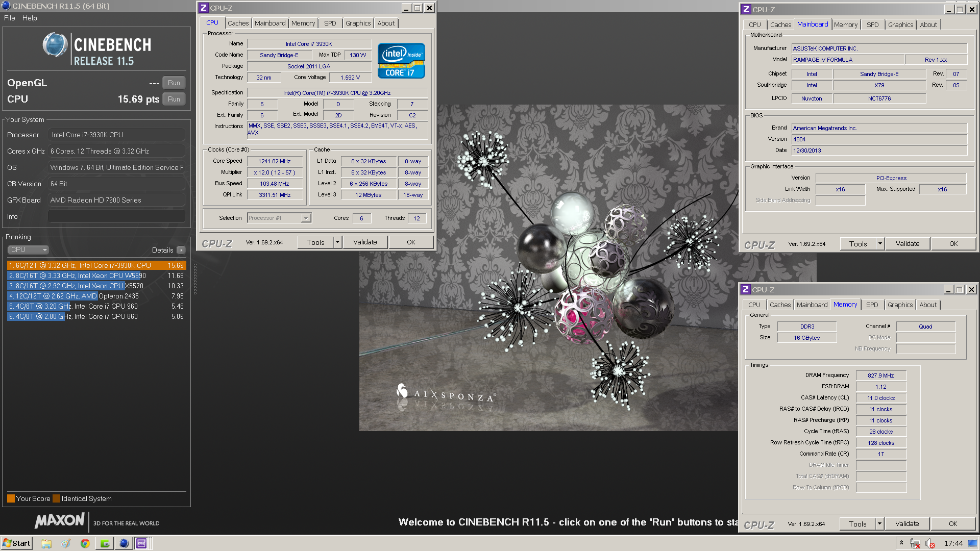Select the Xeon X5570 ranking row
Image resolution: width=980 pixels, height=551 pixels.
coord(96,286)
